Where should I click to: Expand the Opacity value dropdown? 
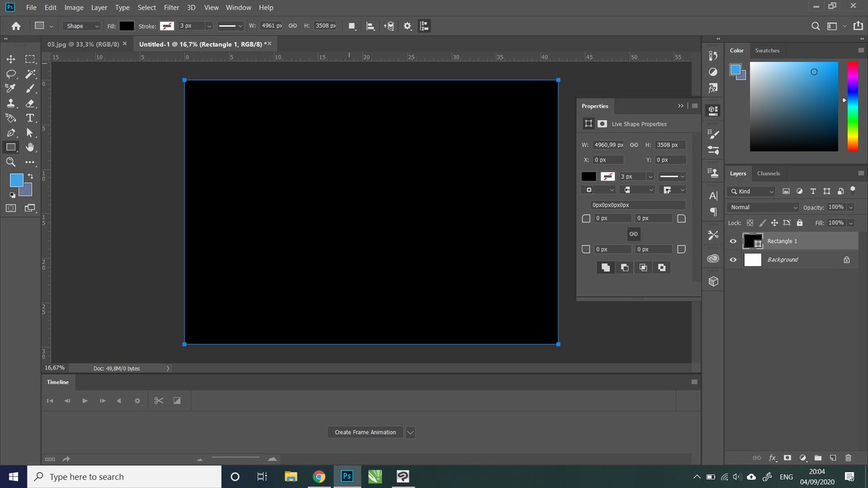[x=850, y=207]
